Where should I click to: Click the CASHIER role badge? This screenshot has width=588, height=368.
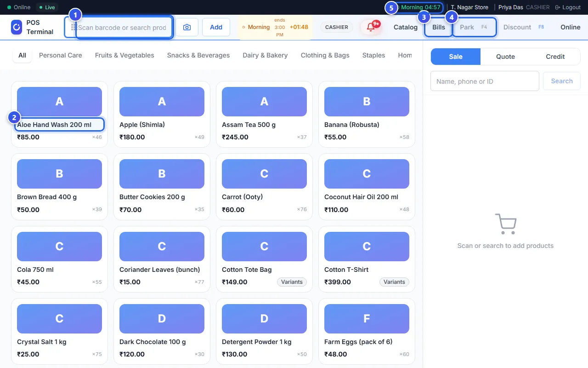337,27
